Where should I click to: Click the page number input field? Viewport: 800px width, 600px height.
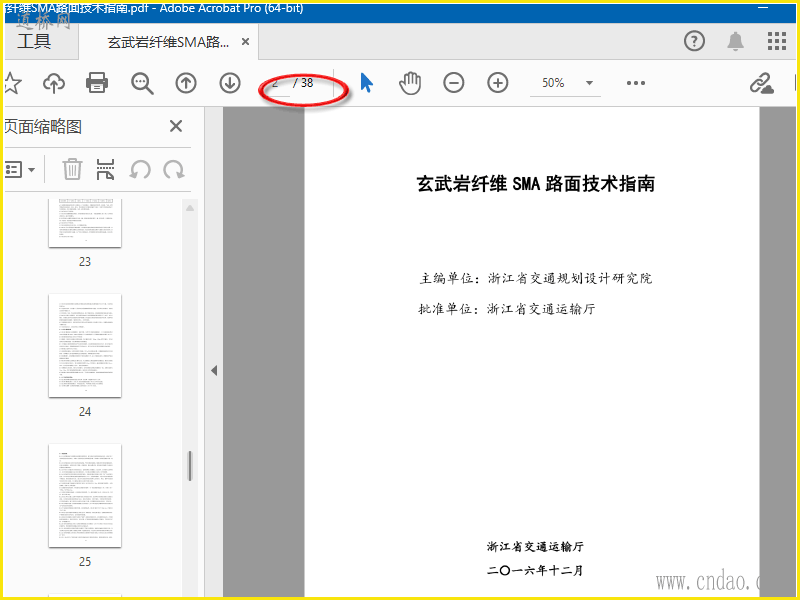tap(276, 83)
